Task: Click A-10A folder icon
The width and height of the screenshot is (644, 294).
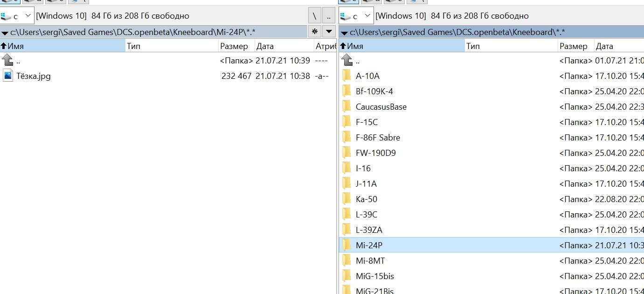Action: pyautogui.click(x=346, y=76)
